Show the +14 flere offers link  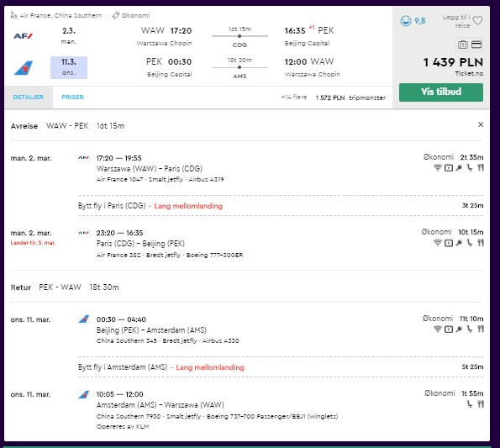point(293,97)
